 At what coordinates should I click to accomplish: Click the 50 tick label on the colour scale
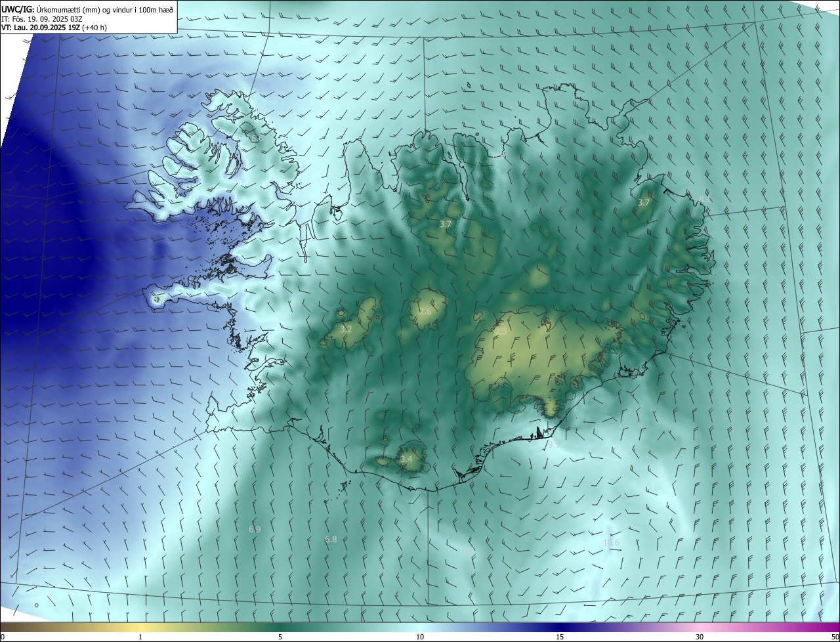coord(835,637)
